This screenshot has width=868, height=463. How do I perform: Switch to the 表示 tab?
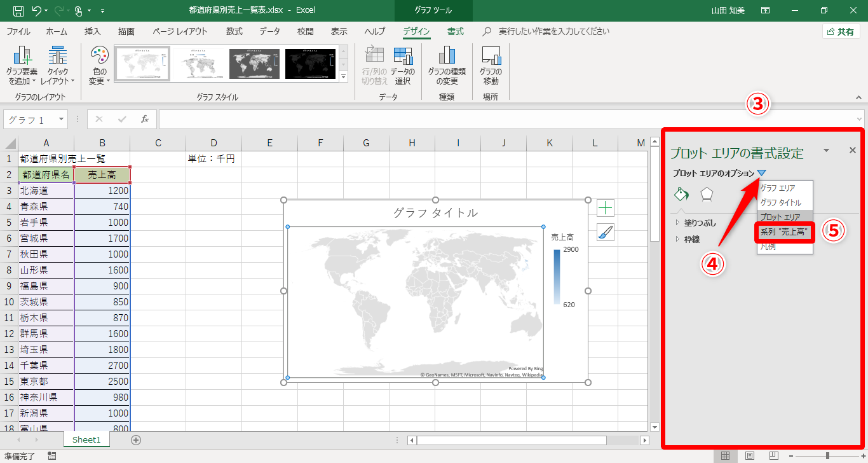coord(339,31)
